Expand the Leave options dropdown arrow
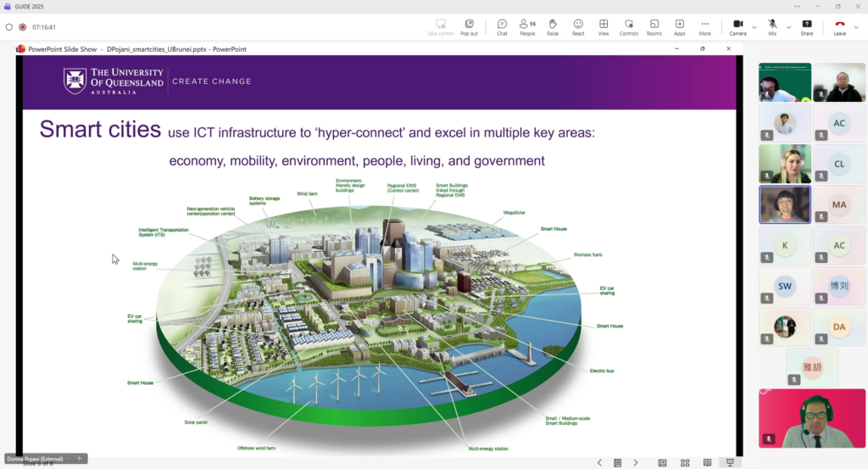 pyautogui.click(x=856, y=27)
